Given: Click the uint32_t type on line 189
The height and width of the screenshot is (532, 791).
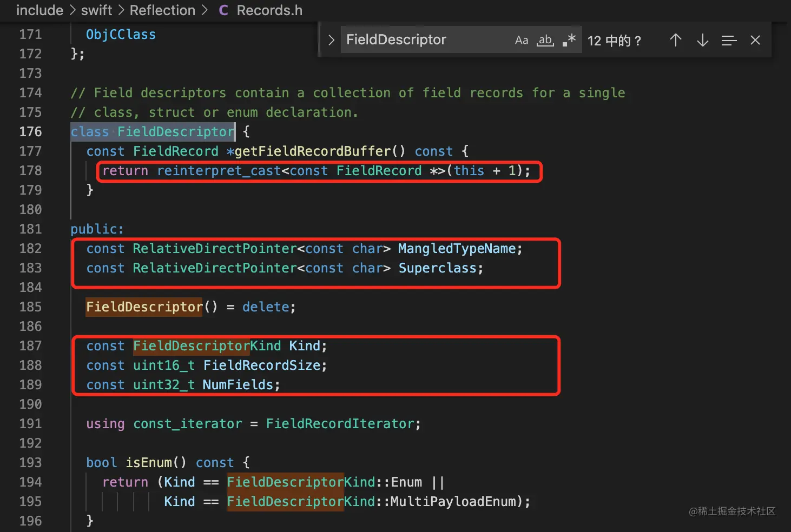Looking at the screenshot, I should [x=164, y=385].
